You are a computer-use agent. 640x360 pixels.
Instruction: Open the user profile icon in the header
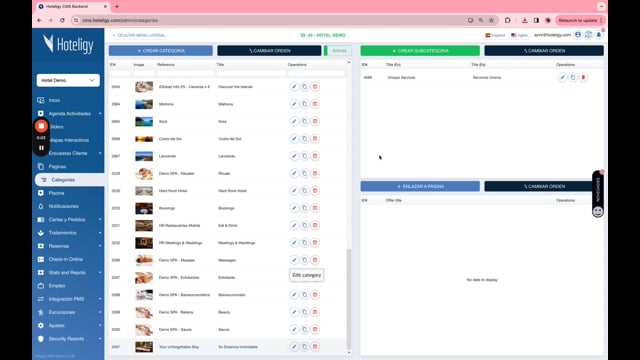point(578,35)
